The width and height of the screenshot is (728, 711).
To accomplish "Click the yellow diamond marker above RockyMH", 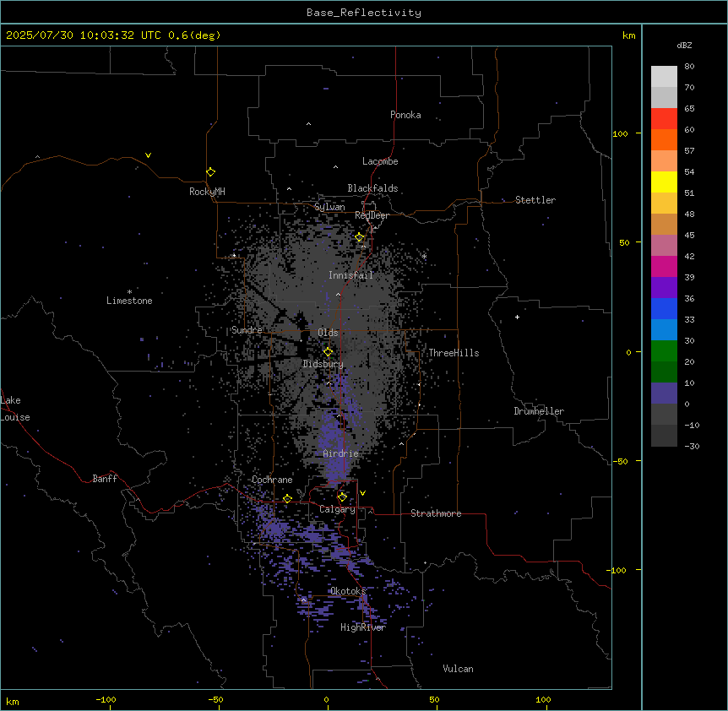I will click(x=211, y=172).
